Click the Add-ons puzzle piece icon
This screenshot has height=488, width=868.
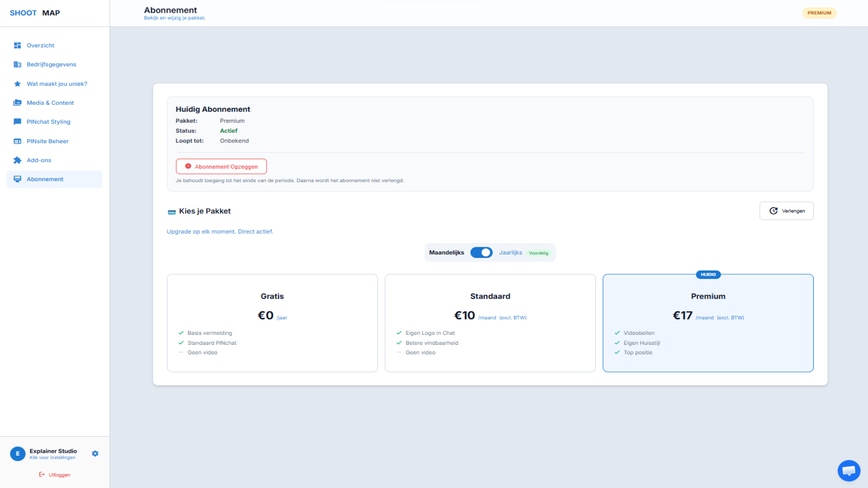[x=17, y=160]
